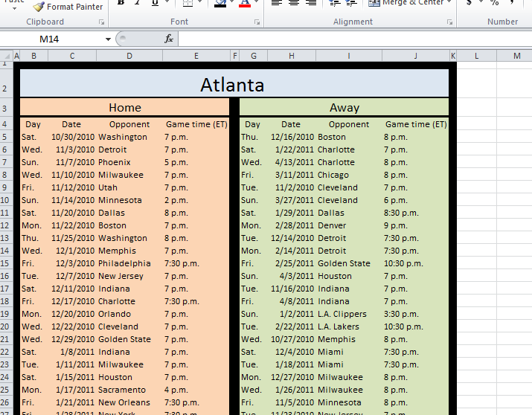Select row 14 header
The image size is (532, 415).
tap(6, 251)
